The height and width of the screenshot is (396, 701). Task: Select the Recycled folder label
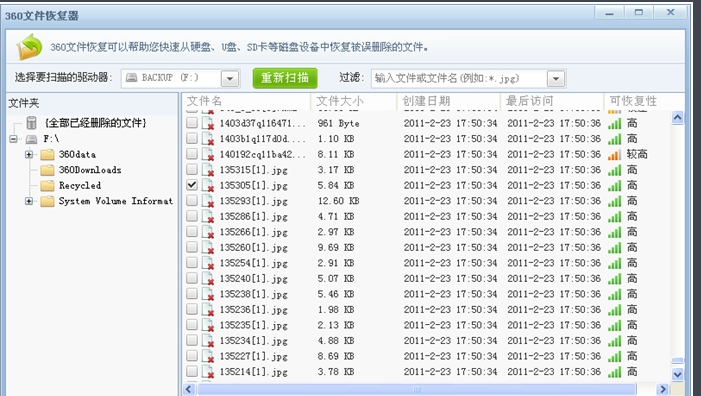coord(80,185)
